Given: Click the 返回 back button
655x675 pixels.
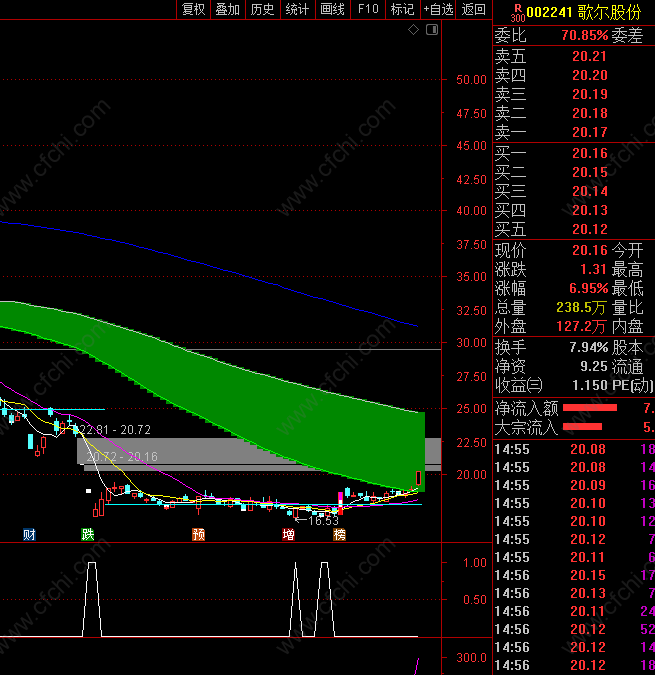Looking at the screenshot, I should [x=473, y=9].
